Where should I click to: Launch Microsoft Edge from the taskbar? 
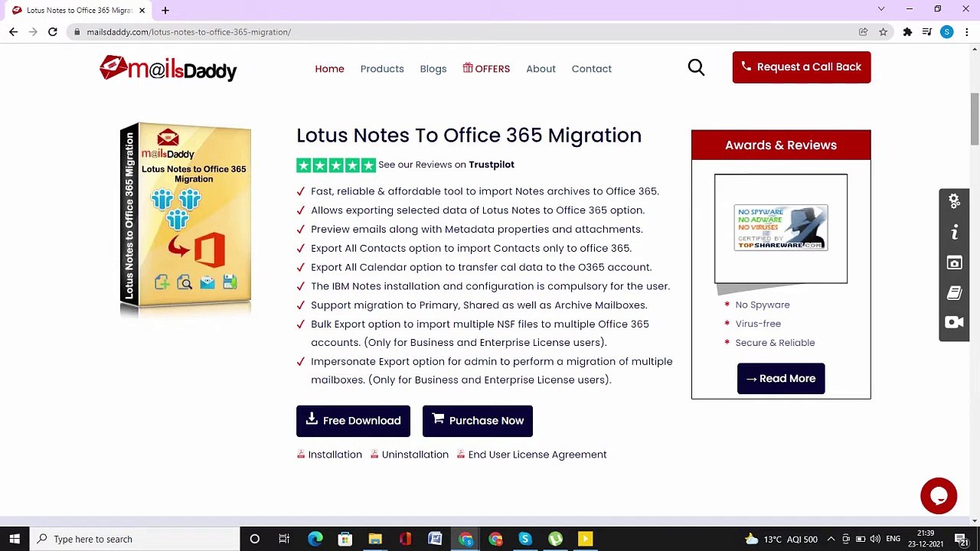pyautogui.click(x=315, y=539)
